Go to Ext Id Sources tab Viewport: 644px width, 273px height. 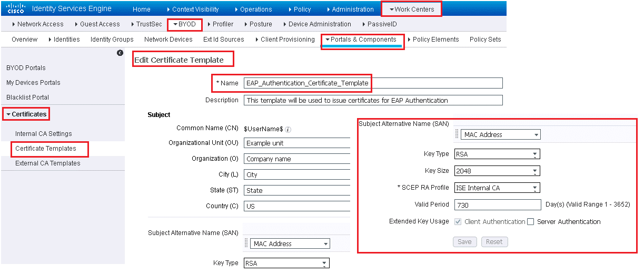click(224, 40)
